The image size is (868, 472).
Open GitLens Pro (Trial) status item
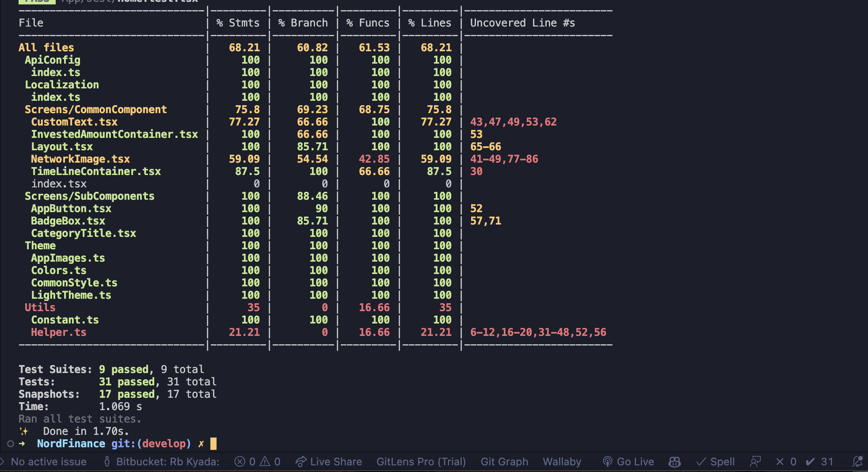point(421,462)
